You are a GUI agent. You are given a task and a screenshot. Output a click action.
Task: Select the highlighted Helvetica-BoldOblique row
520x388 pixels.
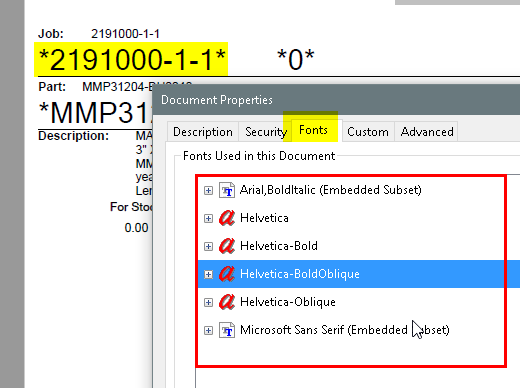click(359, 274)
